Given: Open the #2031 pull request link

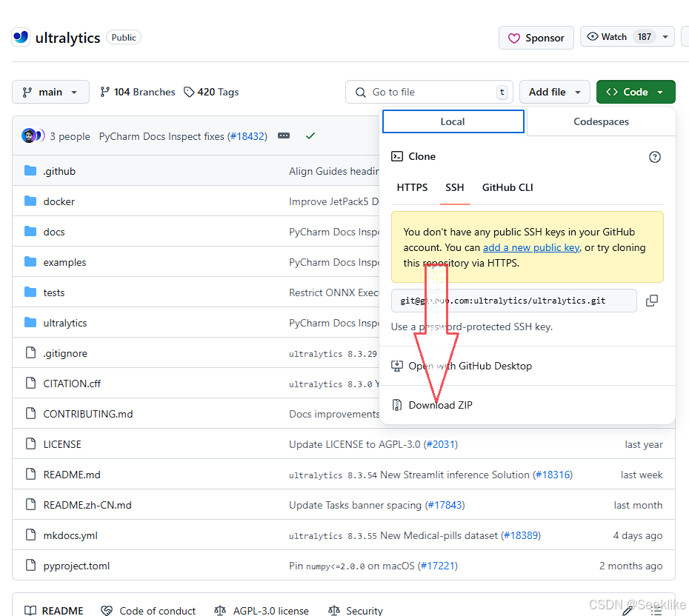Looking at the screenshot, I should [x=441, y=444].
